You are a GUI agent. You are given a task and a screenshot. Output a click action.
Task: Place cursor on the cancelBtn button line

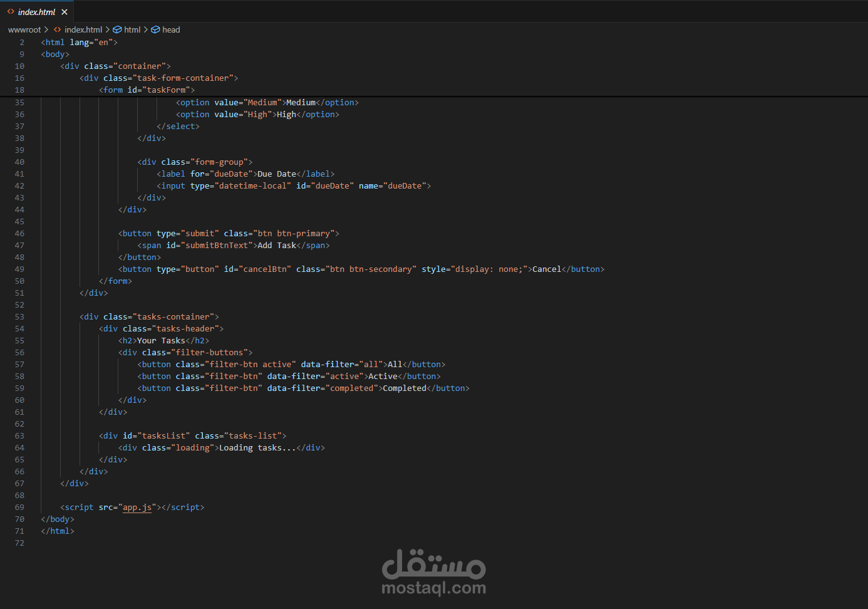[x=361, y=269]
